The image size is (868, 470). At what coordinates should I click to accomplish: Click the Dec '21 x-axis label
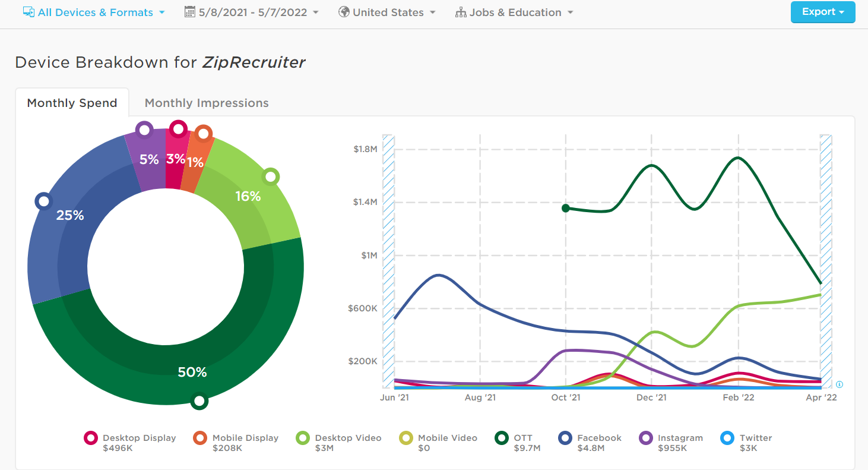[651, 398]
